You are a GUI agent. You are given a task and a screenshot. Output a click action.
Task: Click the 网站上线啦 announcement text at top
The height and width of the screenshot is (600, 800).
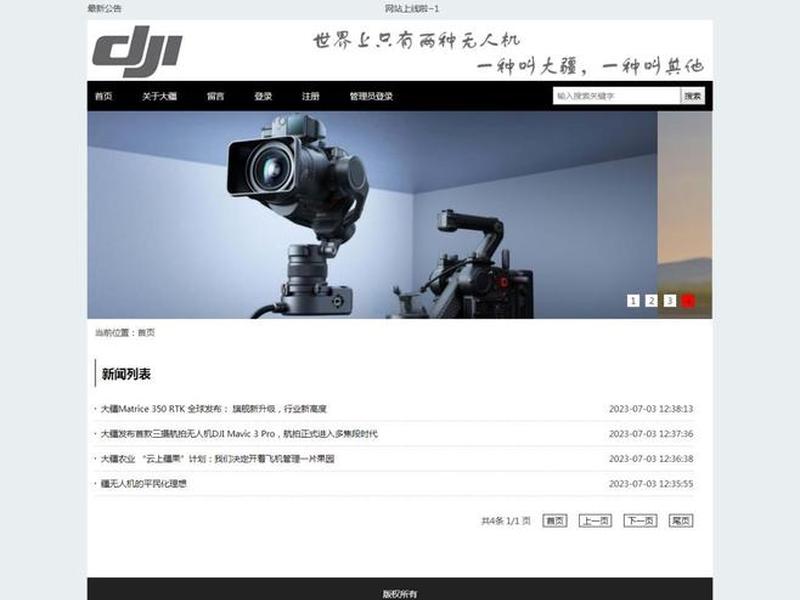click(412, 9)
